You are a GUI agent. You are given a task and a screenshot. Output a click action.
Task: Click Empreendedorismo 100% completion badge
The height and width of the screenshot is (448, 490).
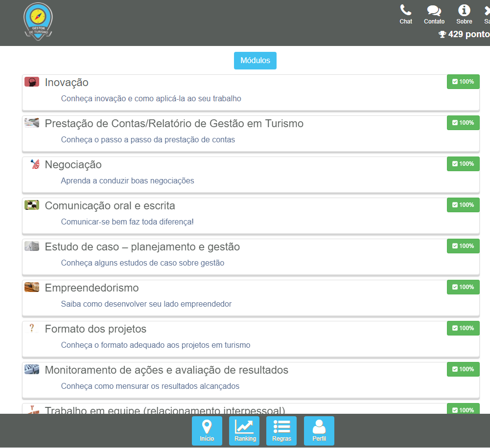click(x=463, y=287)
